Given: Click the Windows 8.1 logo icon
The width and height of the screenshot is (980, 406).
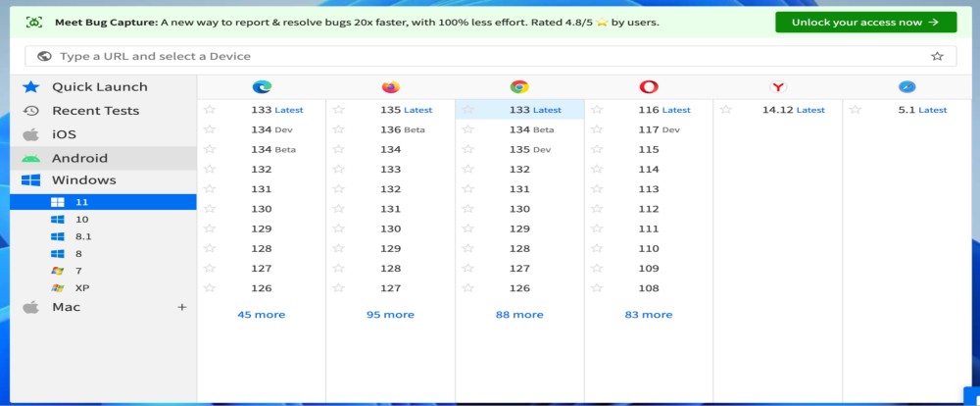Looking at the screenshot, I should click(x=58, y=236).
